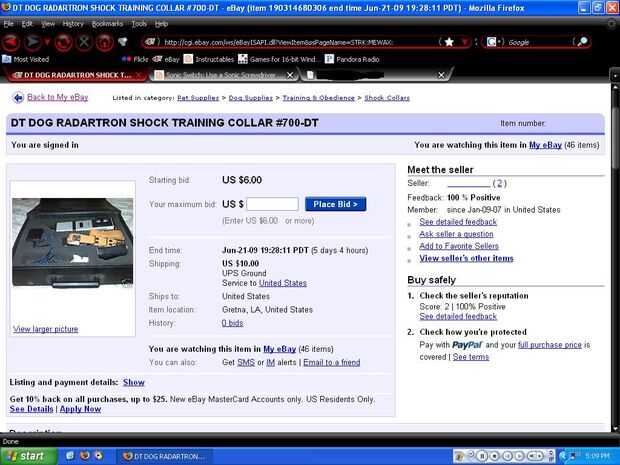
Task: Click the View larger picture link
Action: pyautogui.click(x=45, y=329)
